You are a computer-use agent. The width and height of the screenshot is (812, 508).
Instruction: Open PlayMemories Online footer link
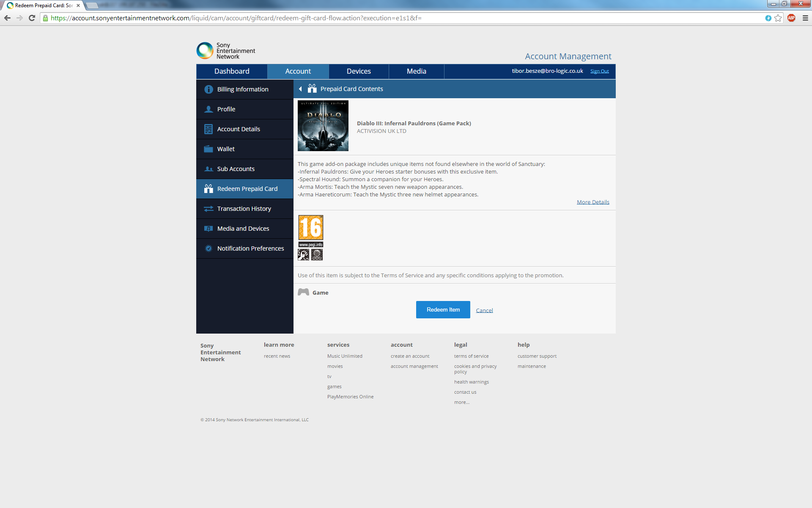pyautogui.click(x=351, y=397)
